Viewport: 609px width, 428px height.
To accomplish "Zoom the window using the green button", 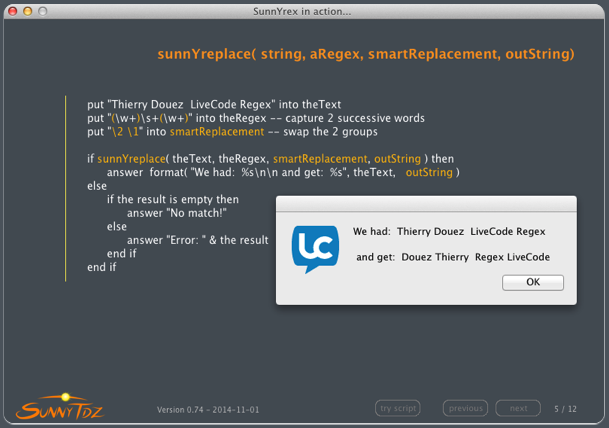I will (43, 11).
